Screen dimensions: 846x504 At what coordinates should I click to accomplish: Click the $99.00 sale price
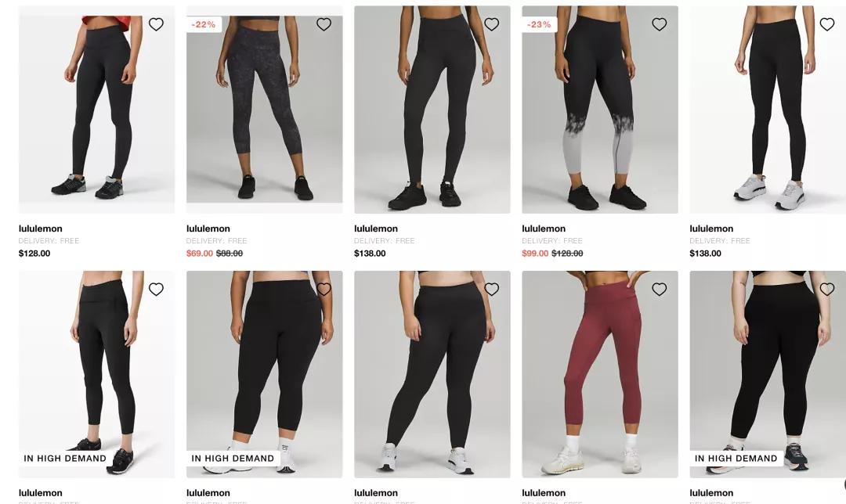[535, 254]
